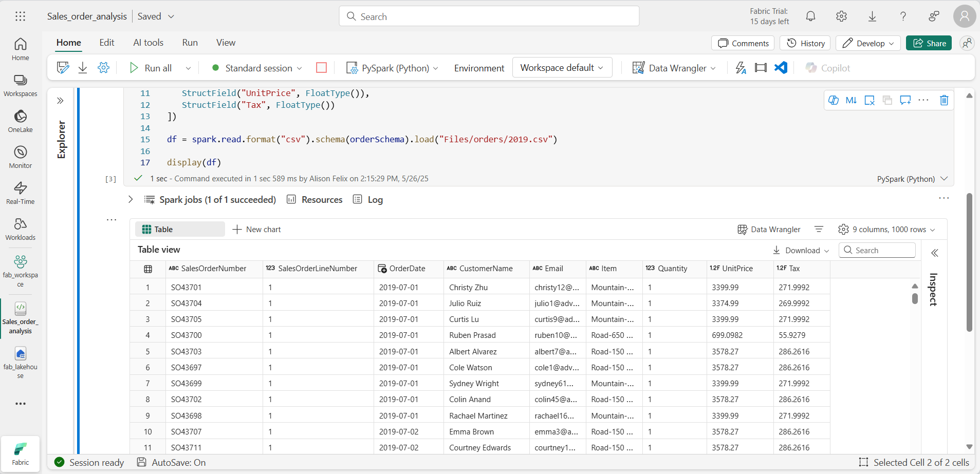Switch to the View ribbon tab
The width and height of the screenshot is (980, 474).
click(x=226, y=43)
